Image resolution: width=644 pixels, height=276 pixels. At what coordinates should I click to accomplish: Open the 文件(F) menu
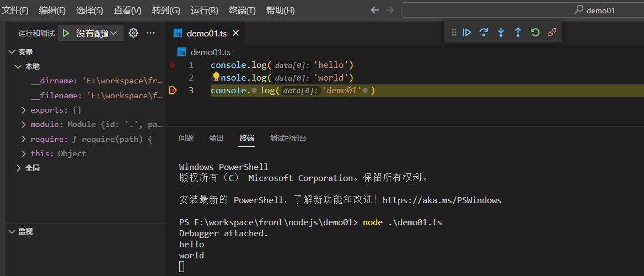coord(15,10)
